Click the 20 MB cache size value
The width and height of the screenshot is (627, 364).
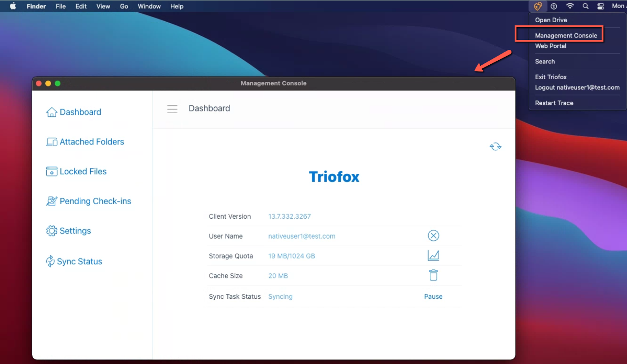coord(278,276)
